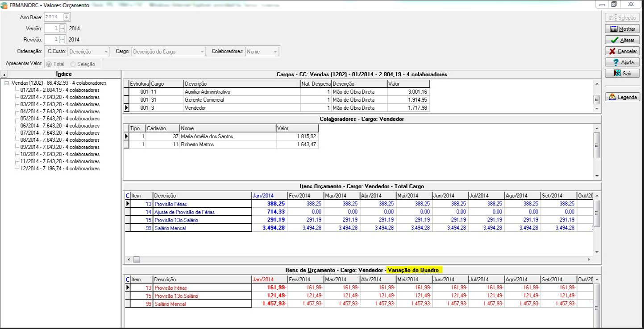Select 12/2014 entry in the index tree
This screenshot has width=644, height=329.
60,169
